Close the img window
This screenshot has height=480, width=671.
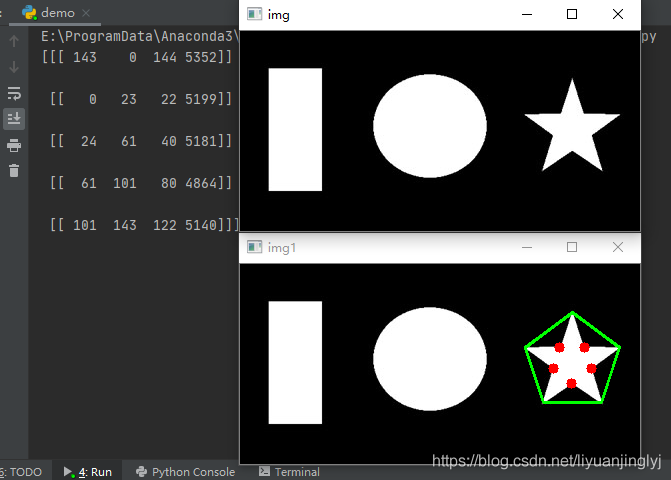pyautogui.click(x=618, y=14)
